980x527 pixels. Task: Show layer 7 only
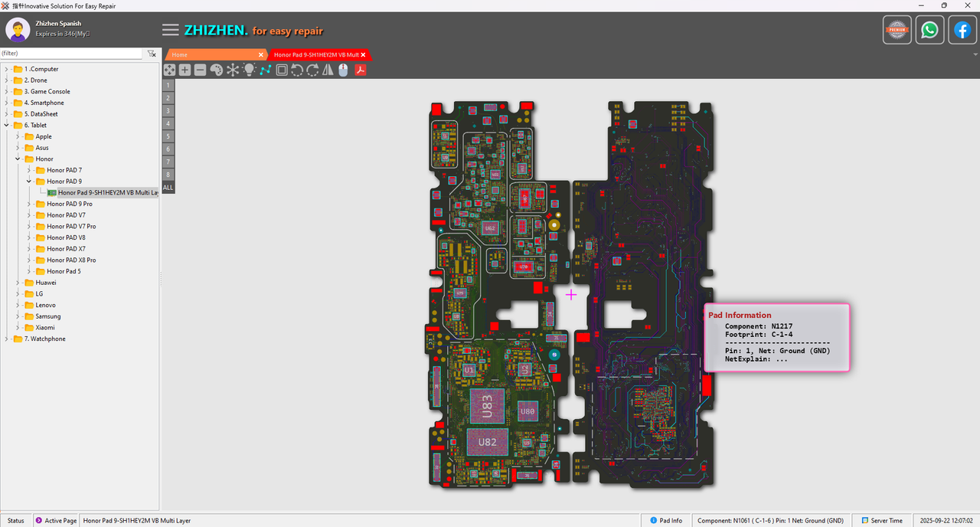(x=168, y=162)
